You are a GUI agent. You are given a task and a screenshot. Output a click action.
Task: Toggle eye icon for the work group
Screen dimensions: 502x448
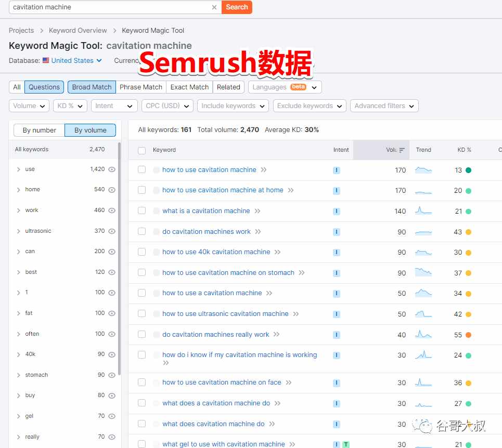click(112, 210)
